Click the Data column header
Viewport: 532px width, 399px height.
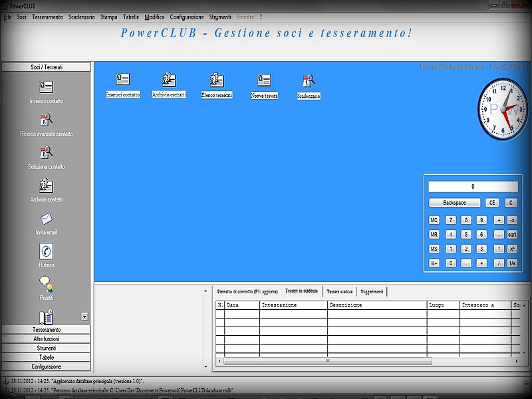(242, 305)
